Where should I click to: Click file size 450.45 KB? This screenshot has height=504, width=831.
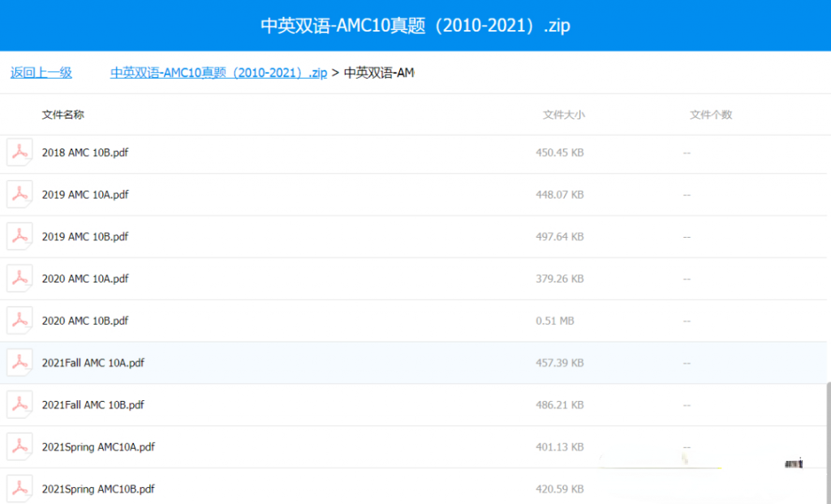coord(560,153)
